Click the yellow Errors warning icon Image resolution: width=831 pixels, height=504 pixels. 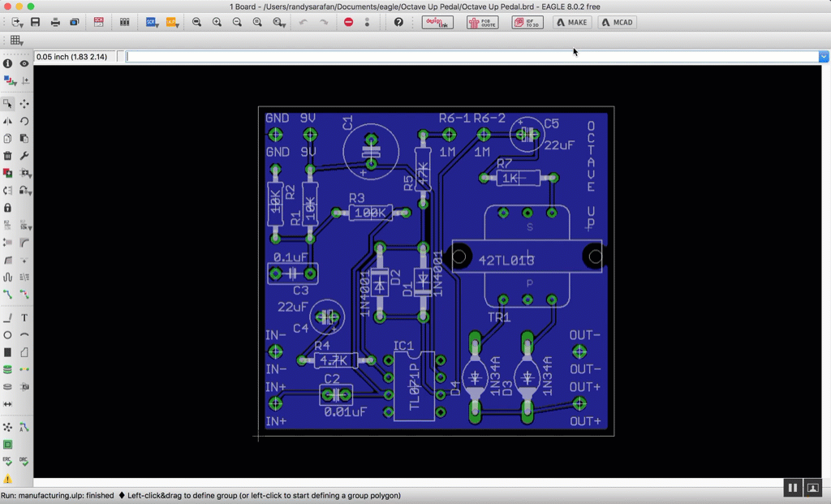tap(7, 479)
